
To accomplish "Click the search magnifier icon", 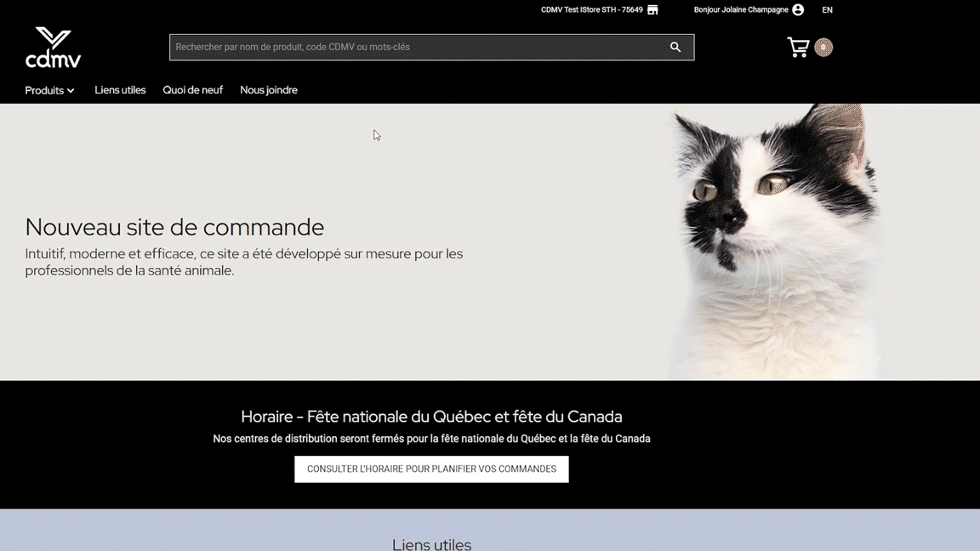I will [x=675, y=47].
